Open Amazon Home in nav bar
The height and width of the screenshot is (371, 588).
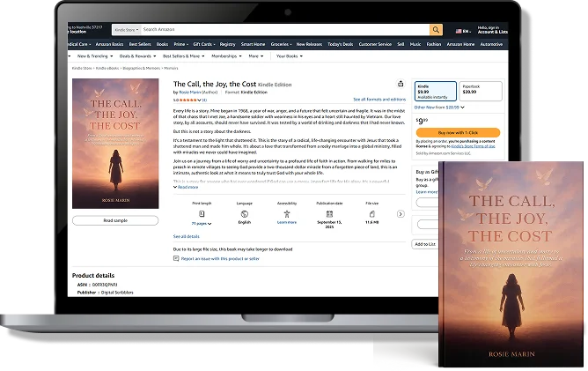point(460,44)
